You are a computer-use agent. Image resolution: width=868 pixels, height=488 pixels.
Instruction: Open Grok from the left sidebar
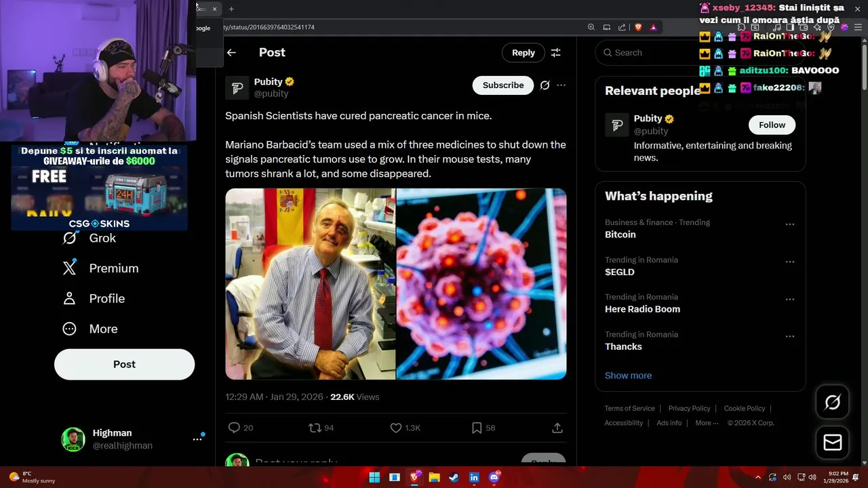click(x=89, y=238)
